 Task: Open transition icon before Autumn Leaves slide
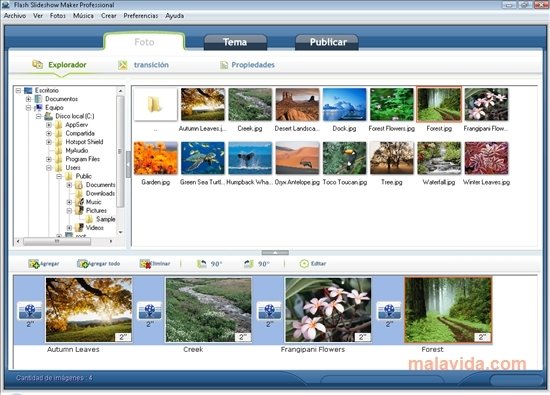pyautogui.click(x=30, y=311)
